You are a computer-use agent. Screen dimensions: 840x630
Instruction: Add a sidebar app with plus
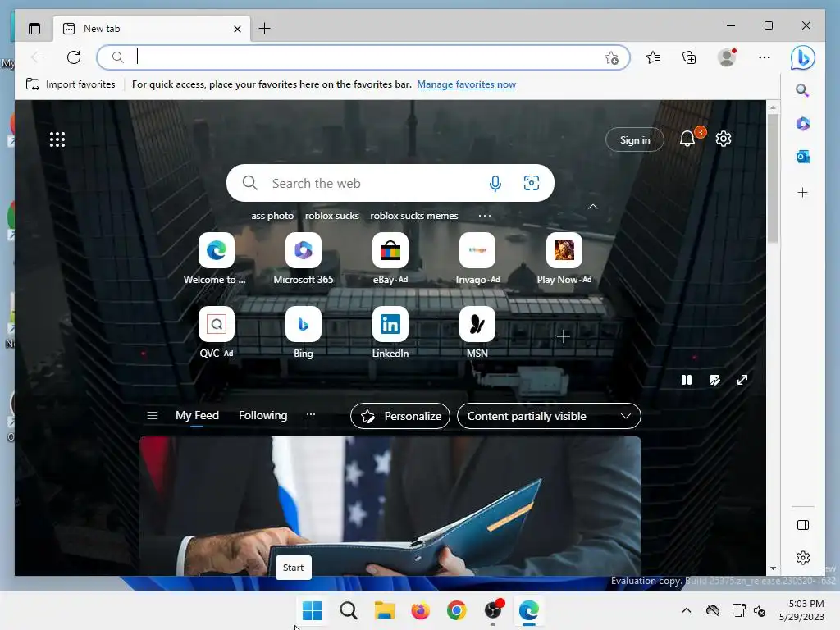pos(802,192)
